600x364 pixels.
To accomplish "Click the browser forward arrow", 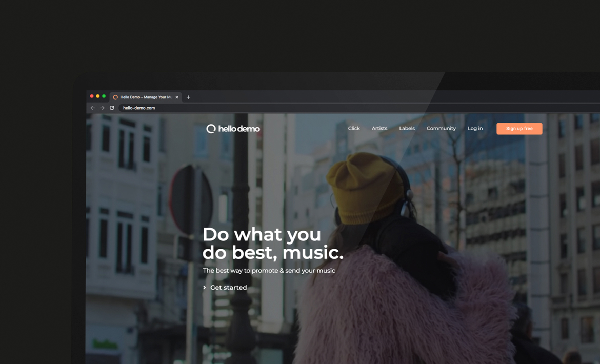I will [102, 108].
